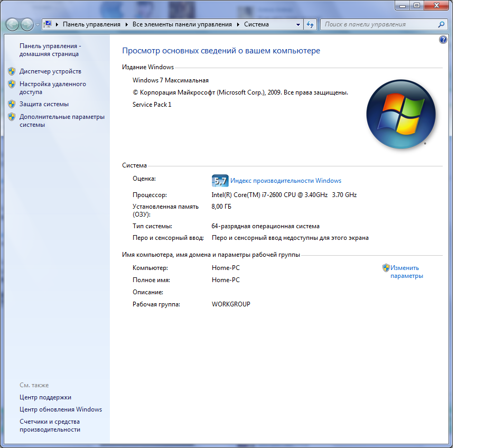Image resolution: width=495 pixels, height=448 pixels.
Task: Click Изменить параметры link
Action: [407, 272]
